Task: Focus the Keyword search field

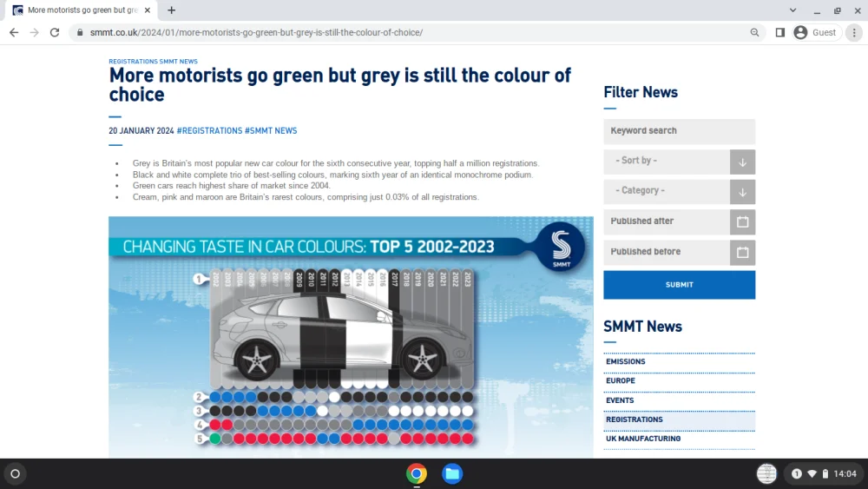Action: tap(680, 131)
